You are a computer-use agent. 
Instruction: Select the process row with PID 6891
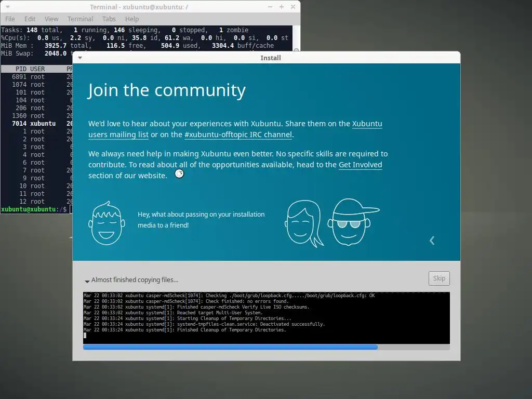pyautogui.click(x=37, y=77)
